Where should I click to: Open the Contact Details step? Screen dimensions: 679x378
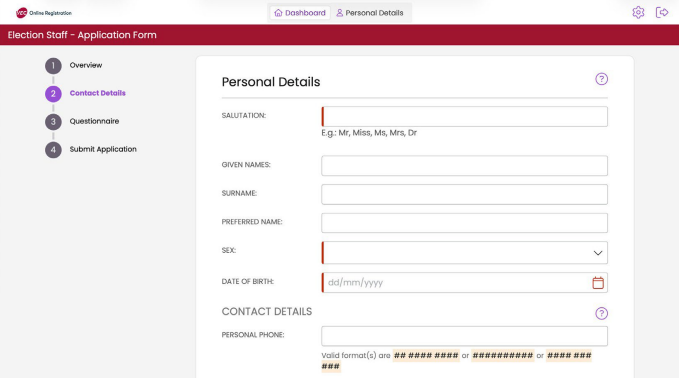[x=97, y=93]
